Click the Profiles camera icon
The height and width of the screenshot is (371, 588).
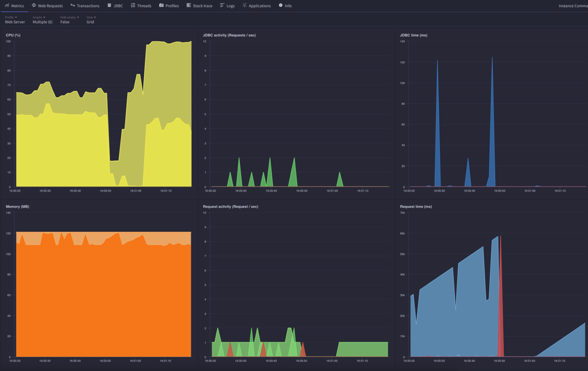tap(162, 5)
